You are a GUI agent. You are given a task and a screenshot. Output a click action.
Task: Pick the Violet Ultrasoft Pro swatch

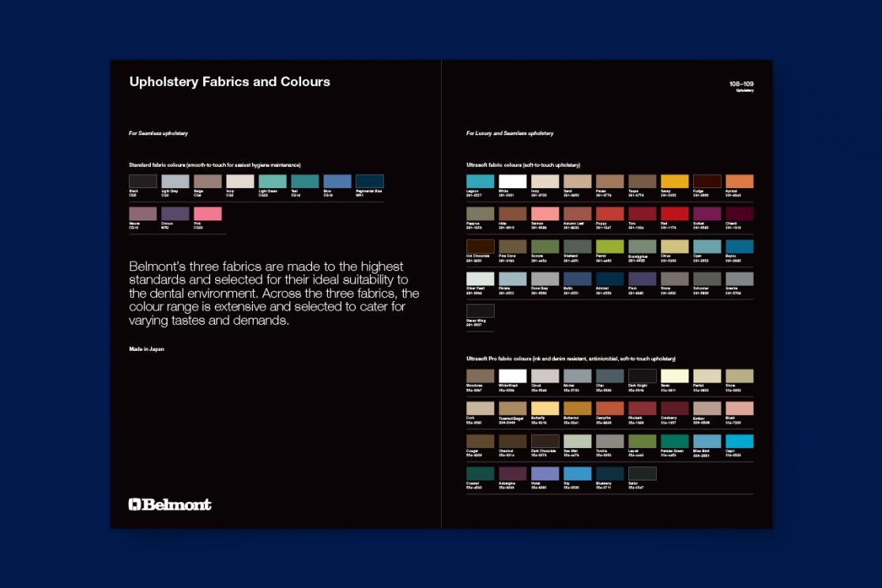(x=545, y=473)
